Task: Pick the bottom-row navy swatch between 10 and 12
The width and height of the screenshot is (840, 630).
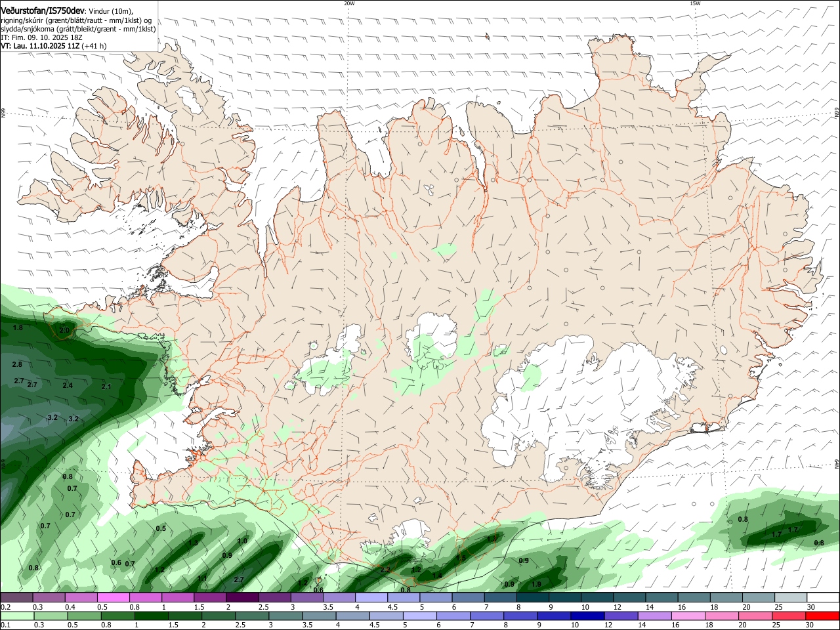Action: pos(588,616)
